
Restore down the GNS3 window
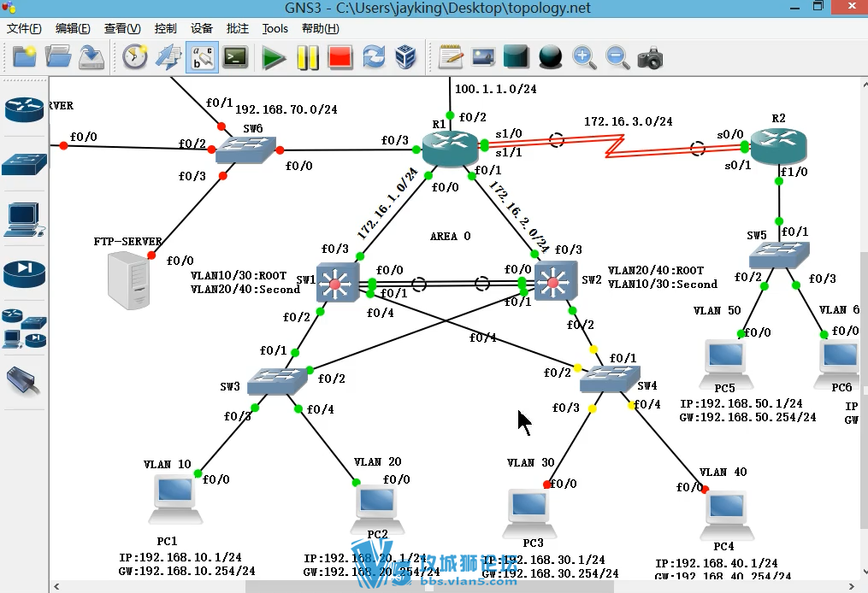[x=818, y=6]
